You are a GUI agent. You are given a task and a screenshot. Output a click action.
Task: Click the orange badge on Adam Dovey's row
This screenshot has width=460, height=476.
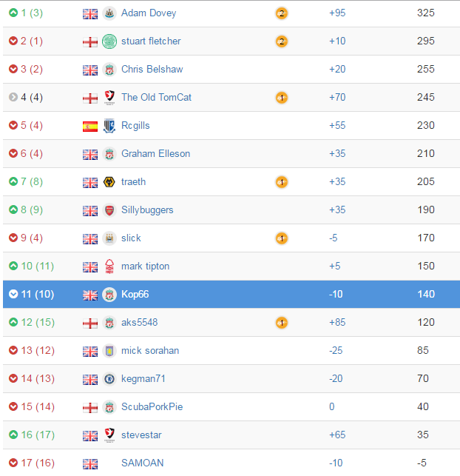pyautogui.click(x=282, y=13)
